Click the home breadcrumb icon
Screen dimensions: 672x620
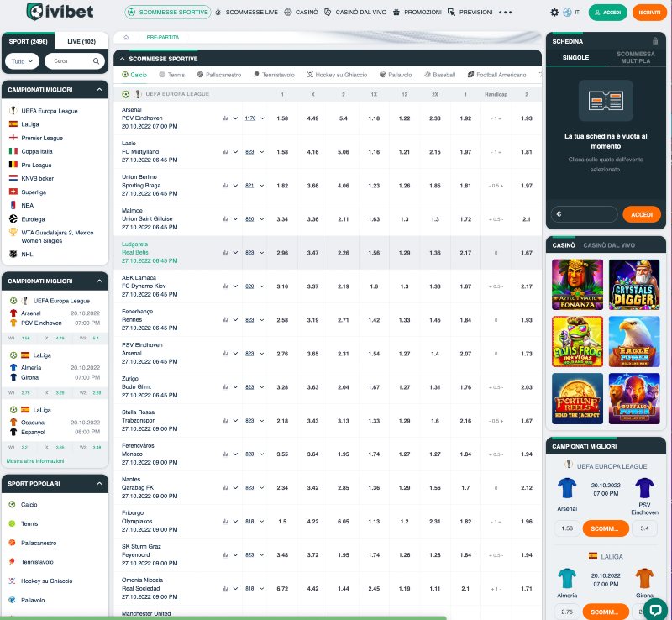(126, 37)
